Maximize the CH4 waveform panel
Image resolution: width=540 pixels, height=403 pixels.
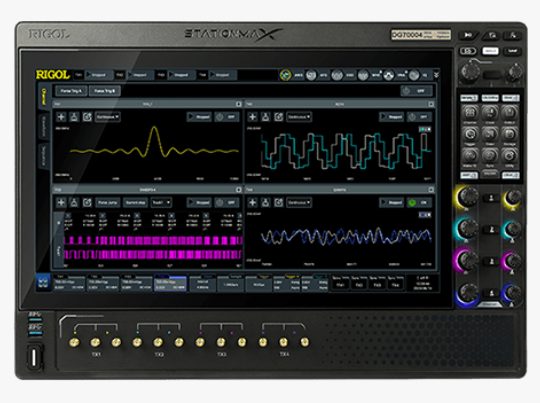pyautogui.click(x=431, y=190)
